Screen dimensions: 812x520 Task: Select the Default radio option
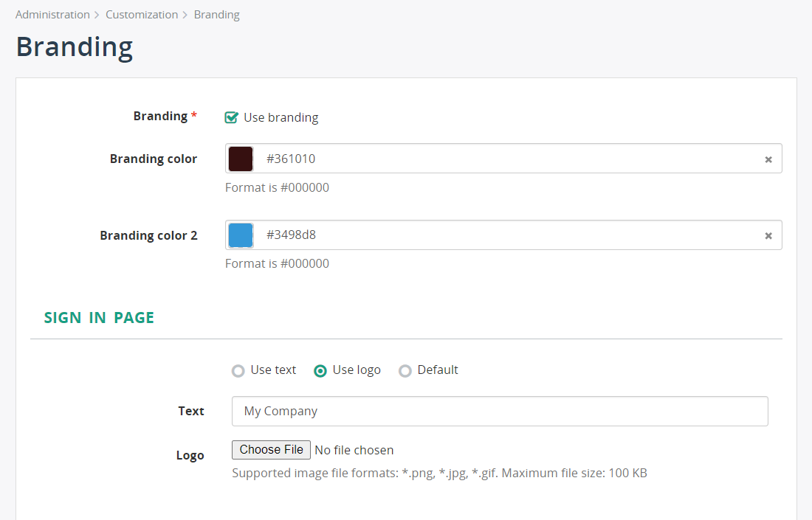click(x=405, y=371)
